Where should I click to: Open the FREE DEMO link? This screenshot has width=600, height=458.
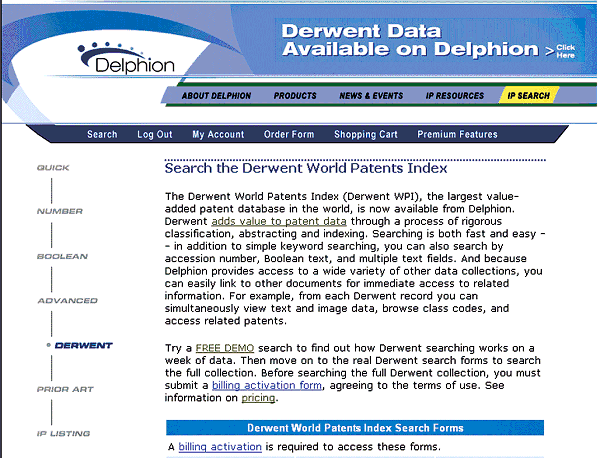[x=225, y=348]
